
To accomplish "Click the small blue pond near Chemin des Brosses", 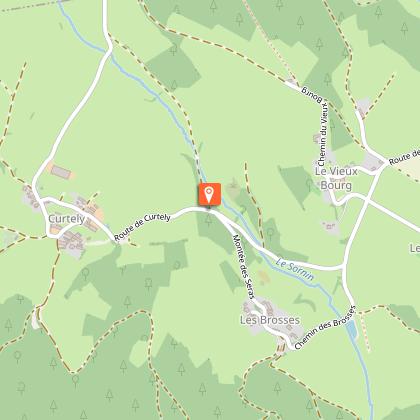I will pyautogui.click(x=351, y=329).
